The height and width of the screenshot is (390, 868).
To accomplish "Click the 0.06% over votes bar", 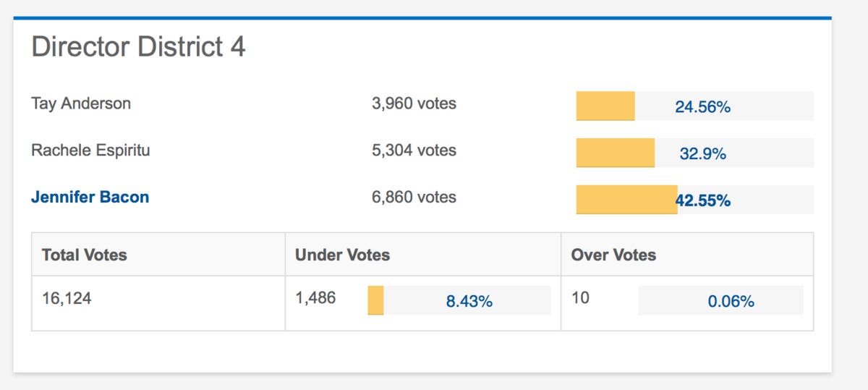I will (x=720, y=301).
